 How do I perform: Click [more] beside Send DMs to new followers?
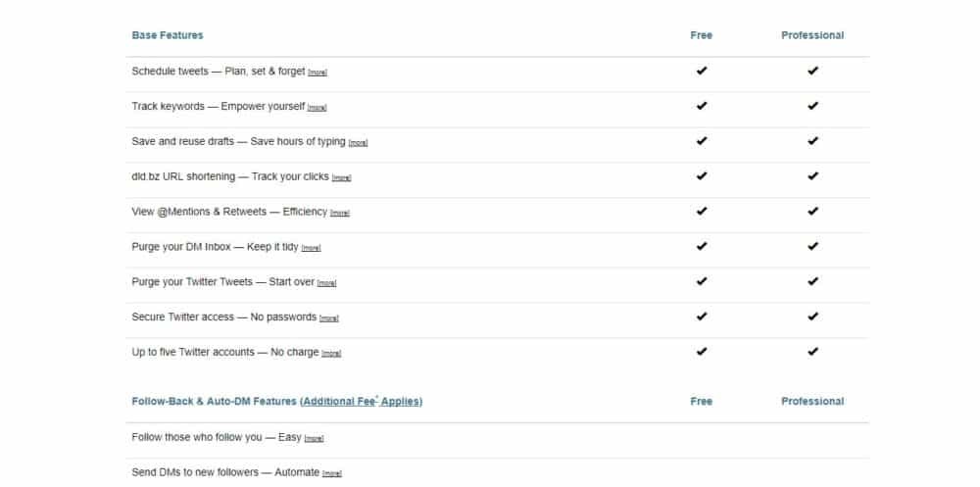332,474
